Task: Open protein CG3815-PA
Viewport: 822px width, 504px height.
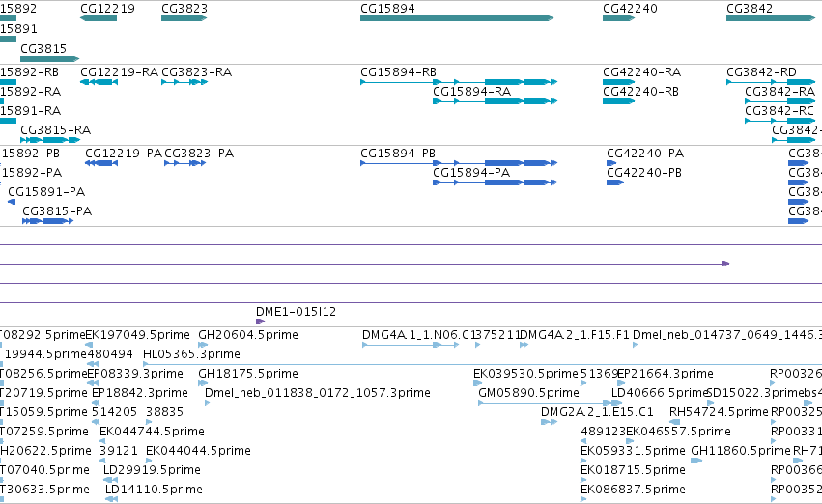Action: 57,211
